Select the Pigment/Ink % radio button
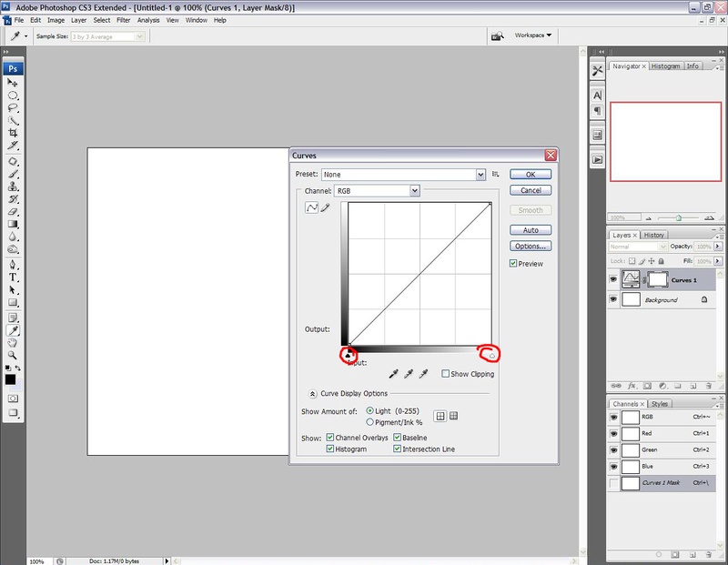This screenshot has height=565, width=728. click(370, 422)
